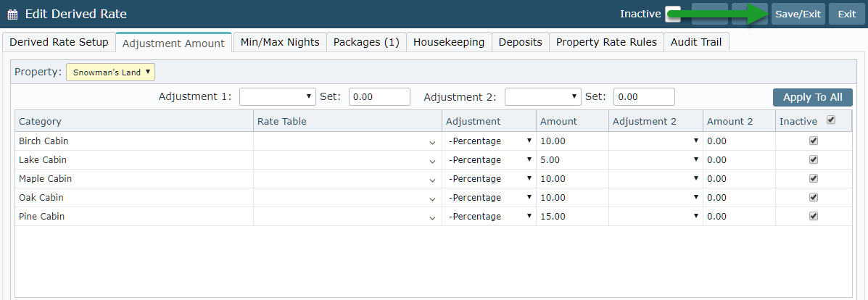Click the Rate Table column header
Viewport: 868px width, 300px height.
pyautogui.click(x=347, y=121)
